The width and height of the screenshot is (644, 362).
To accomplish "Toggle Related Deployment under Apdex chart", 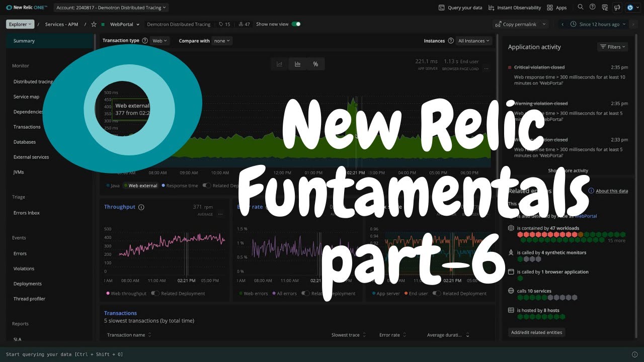I will 437,293.
